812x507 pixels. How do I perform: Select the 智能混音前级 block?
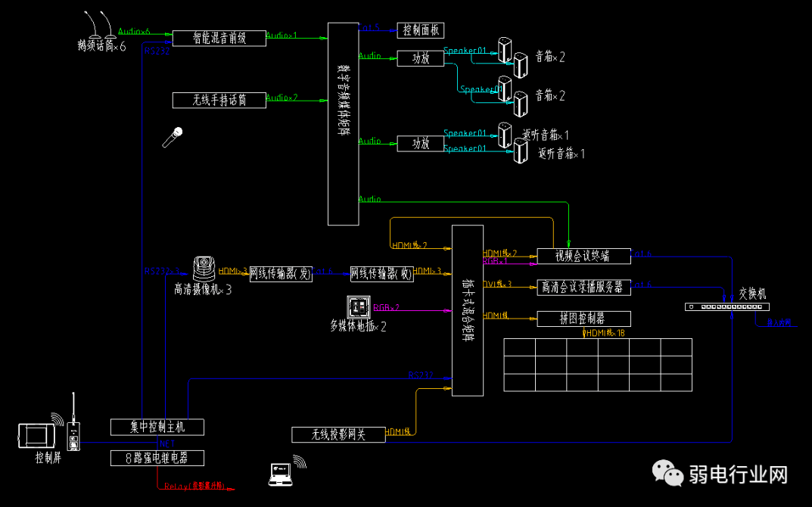[219, 38]
